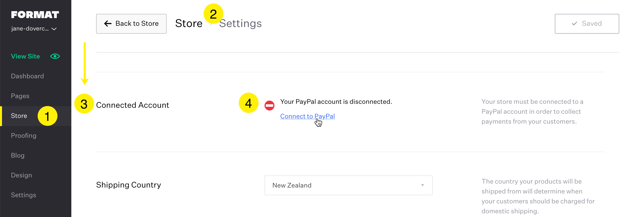Screen dimensions: 644x217
Task: Go to Pages in the sidebar
Action: point(20,96)
